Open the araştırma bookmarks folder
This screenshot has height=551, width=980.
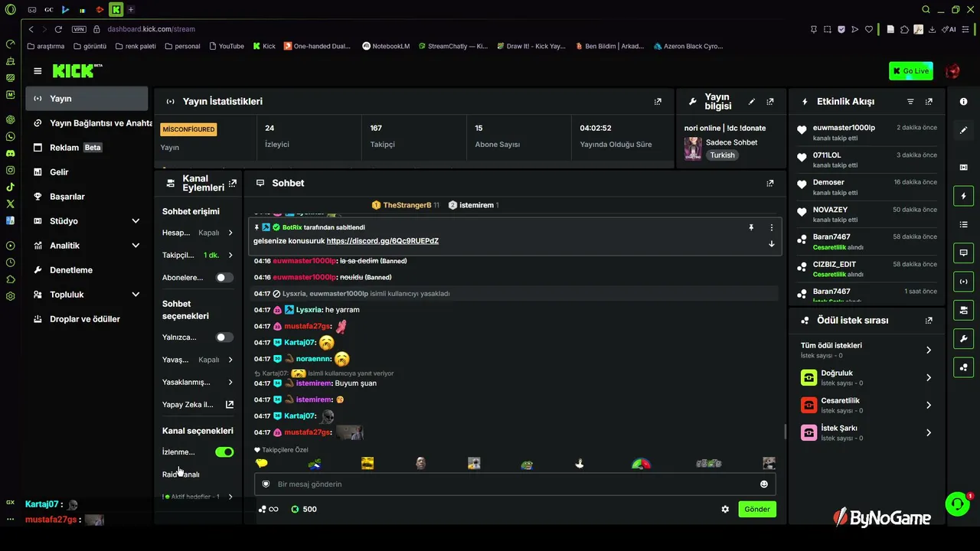(46, 46)
